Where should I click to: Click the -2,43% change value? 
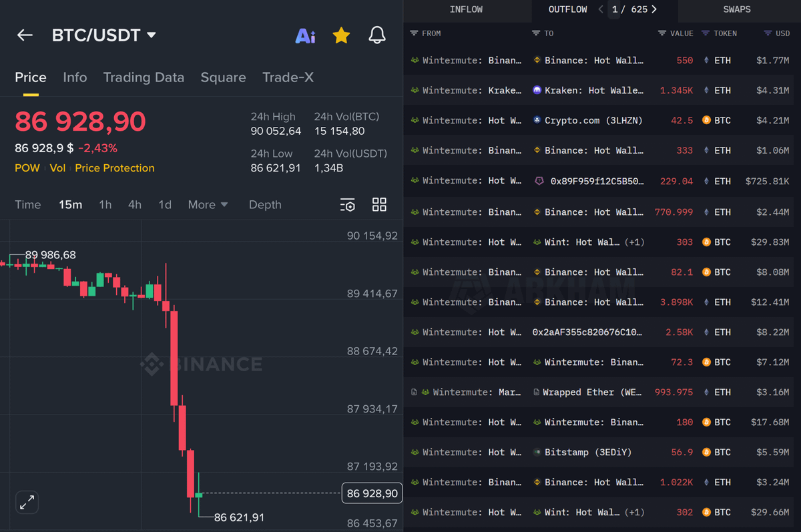[x=97, y=148]
